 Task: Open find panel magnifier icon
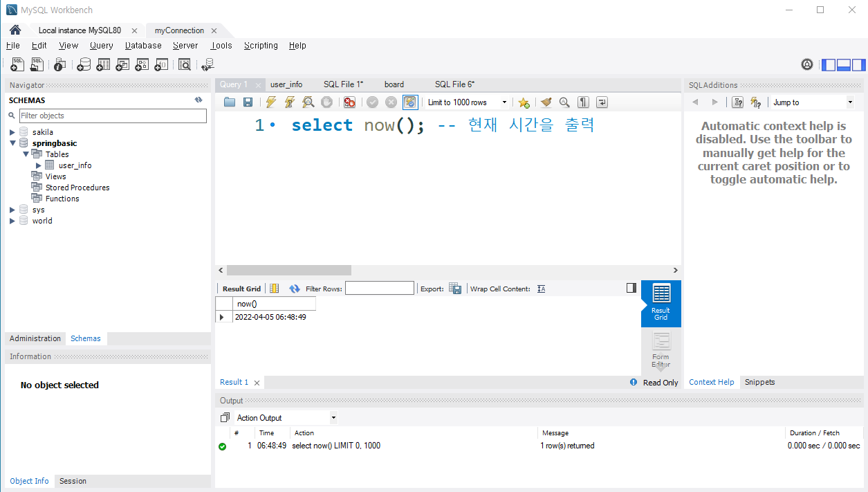(x=564, y=102)
